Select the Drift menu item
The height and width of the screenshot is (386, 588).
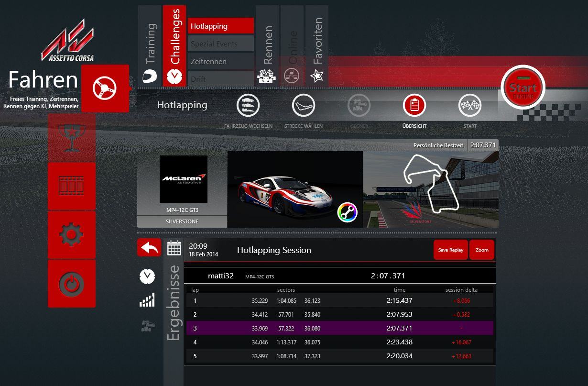tap(221, 78)
